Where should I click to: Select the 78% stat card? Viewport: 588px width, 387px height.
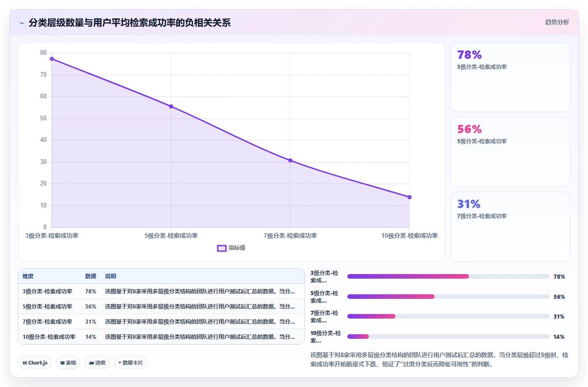(x=510, y=77)
